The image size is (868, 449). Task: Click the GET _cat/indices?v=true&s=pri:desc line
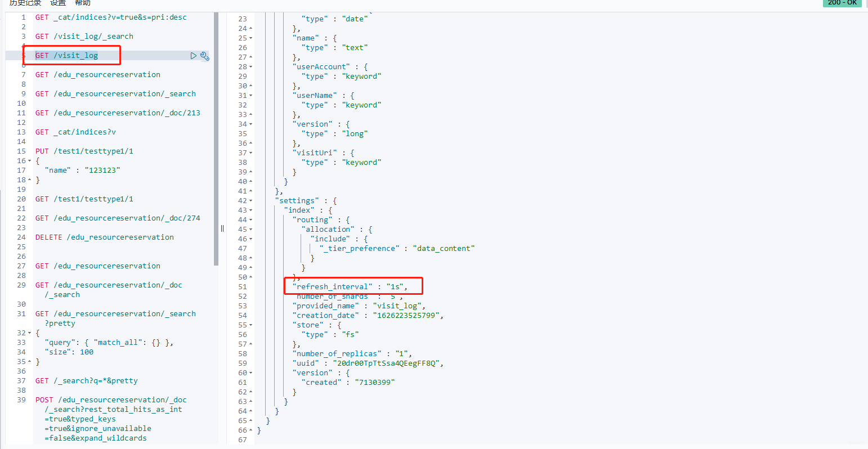(111, 17)
